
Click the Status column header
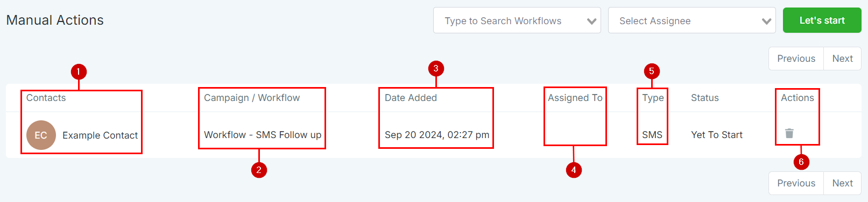pos(705,98)
